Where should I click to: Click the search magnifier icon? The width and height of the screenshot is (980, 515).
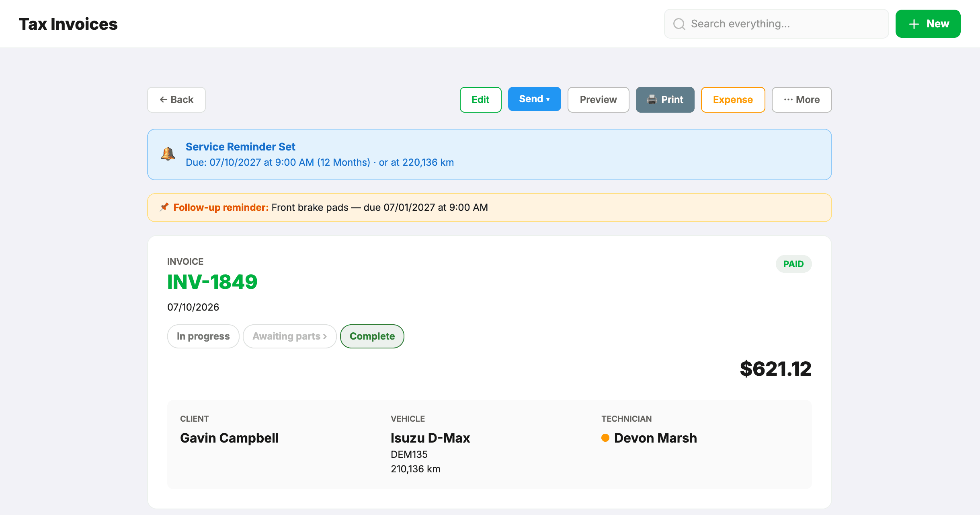(x=679, y=24)
